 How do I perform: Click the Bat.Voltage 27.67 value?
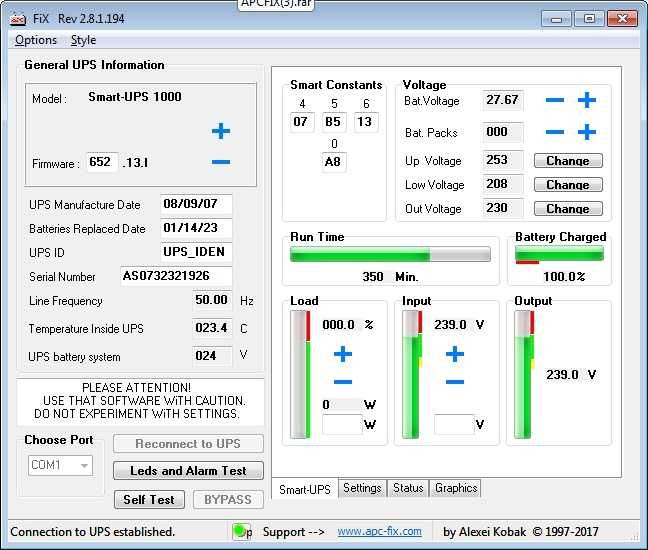coord(503,100)
